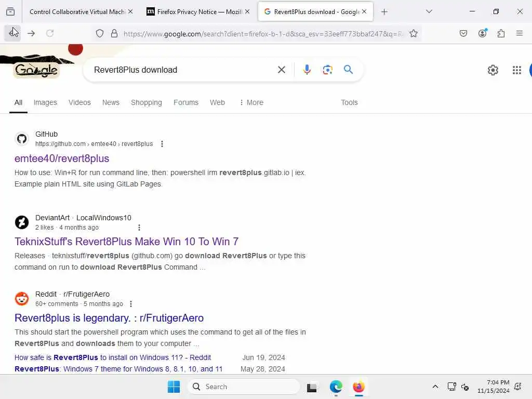The width and height of the screenshot is (532, 399).
Task: Switch to the Shopping tab
Action: [x=147, y=102]
